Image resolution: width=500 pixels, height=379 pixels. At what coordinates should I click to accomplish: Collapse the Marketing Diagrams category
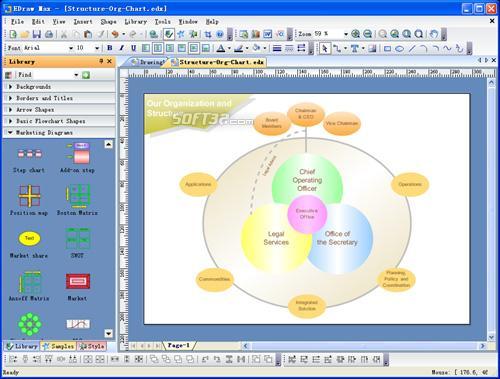59,133
